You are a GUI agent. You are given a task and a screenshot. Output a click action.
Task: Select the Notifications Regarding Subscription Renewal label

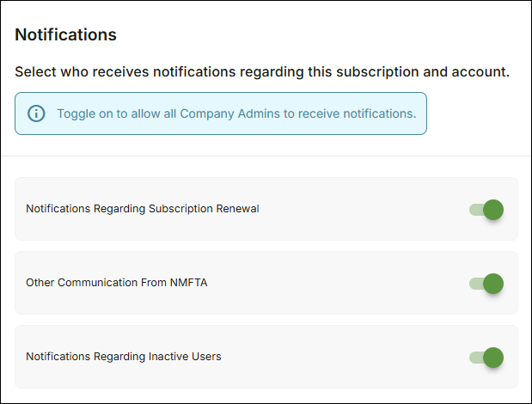[143, 209]
